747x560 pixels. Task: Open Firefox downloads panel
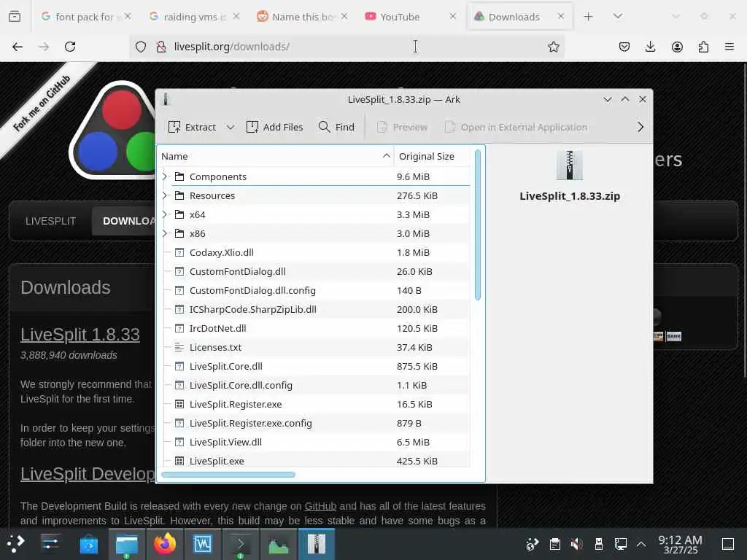(x=650, y=47)
